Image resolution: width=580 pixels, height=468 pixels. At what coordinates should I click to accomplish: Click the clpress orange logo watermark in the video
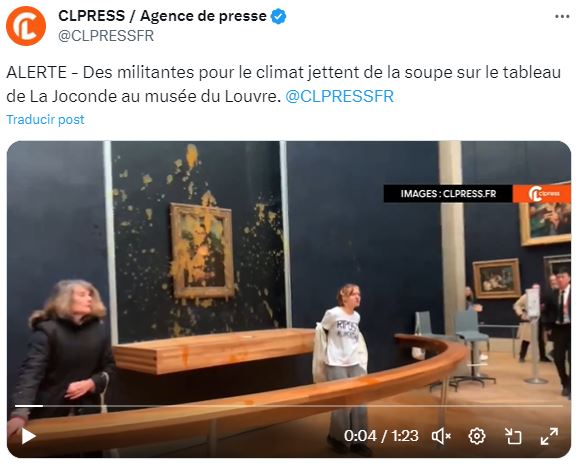[x=542, y=193]
